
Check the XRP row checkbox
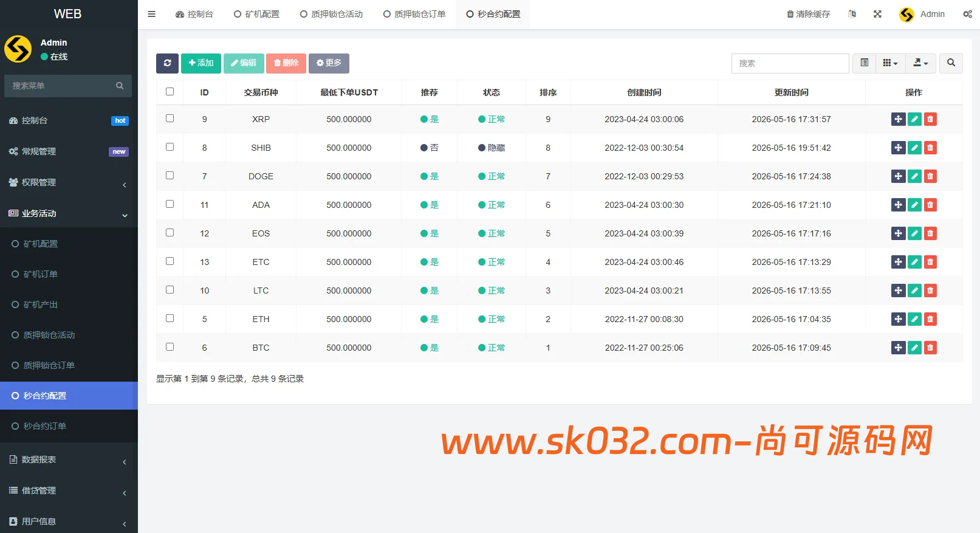coord(170,119)
